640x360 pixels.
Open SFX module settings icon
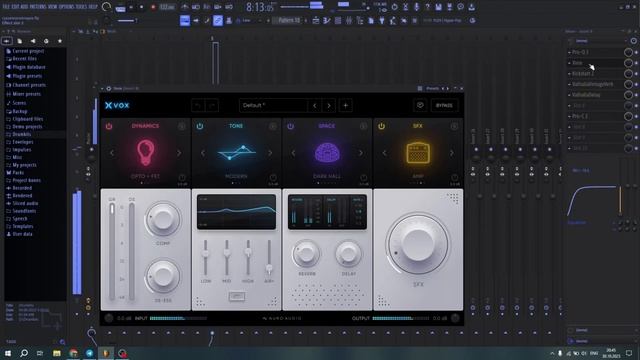pos(454,127)
